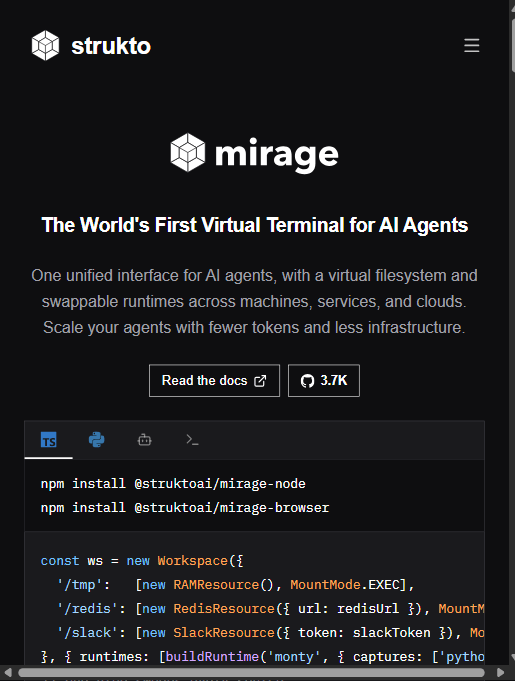The width and height of the screenshot is (515, 681).
Task: Switch to the robot agent tab
Action: point(145,440)
